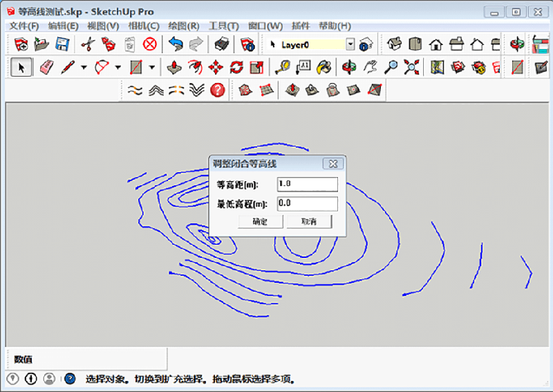
Task: Open the Layer0 layer dropdown
Action: point(350,44)
